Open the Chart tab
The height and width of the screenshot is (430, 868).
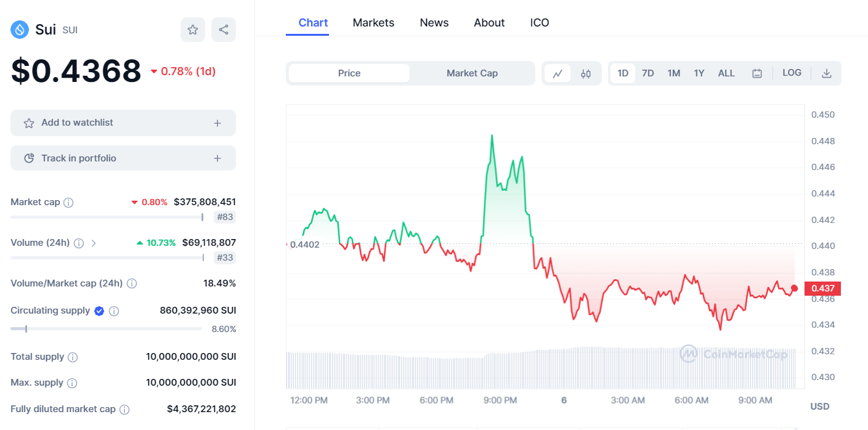point(313,23)
